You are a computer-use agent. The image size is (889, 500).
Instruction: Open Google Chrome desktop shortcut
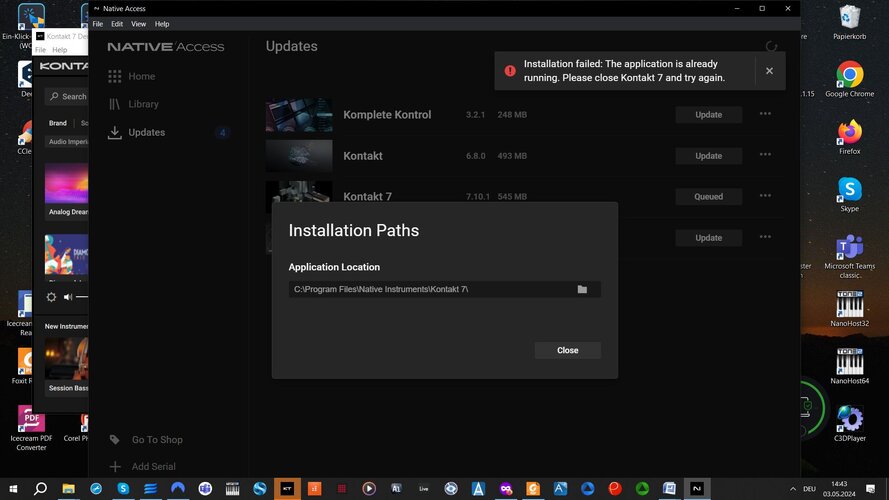[x=849, y=79]
